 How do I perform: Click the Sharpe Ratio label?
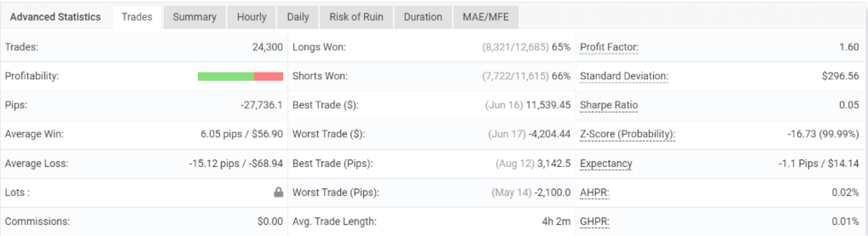tap(609, 106)
